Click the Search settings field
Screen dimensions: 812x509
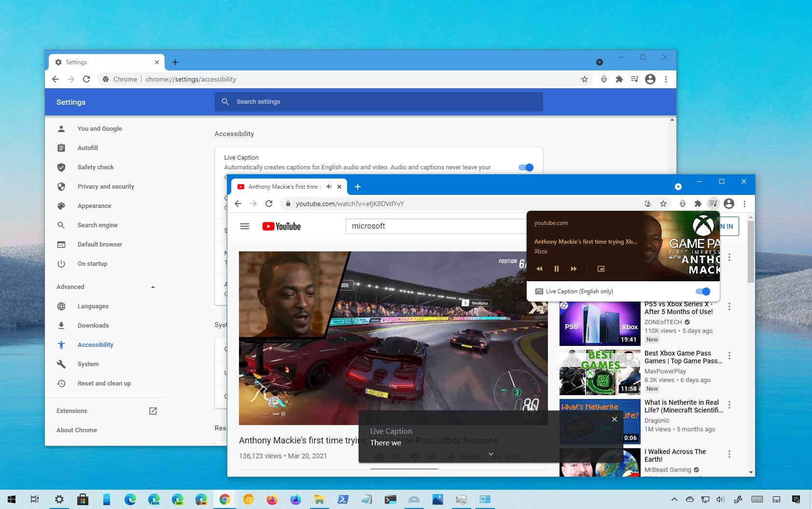(x=378, y=102)
